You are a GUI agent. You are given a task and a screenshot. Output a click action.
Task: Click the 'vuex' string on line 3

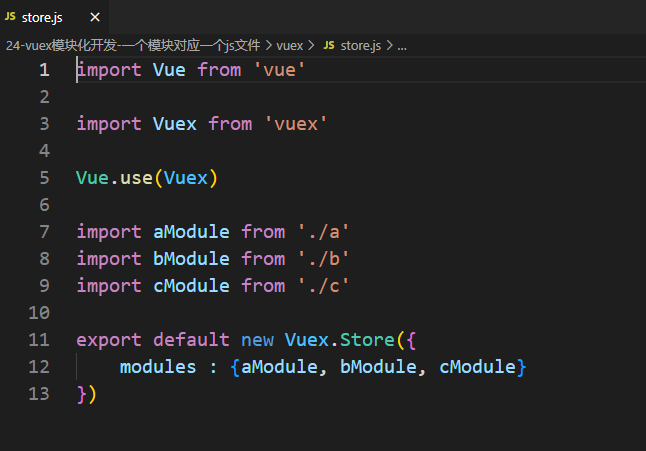[296, 124]
